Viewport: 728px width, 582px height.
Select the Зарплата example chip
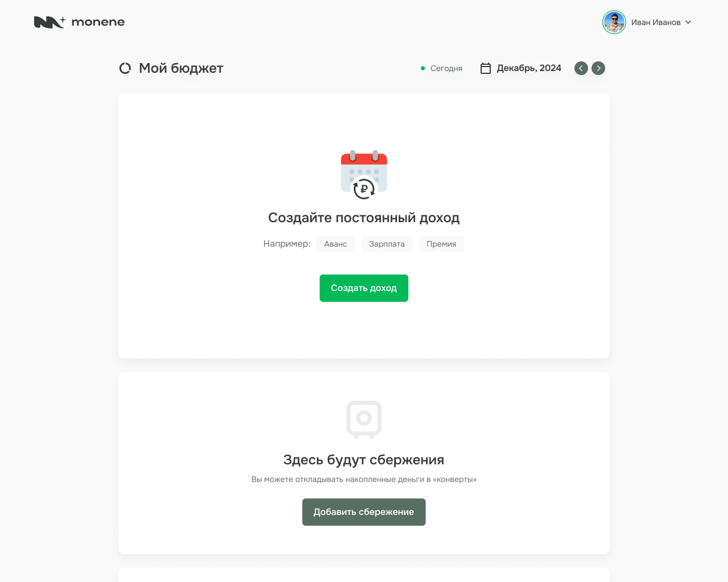387,244
